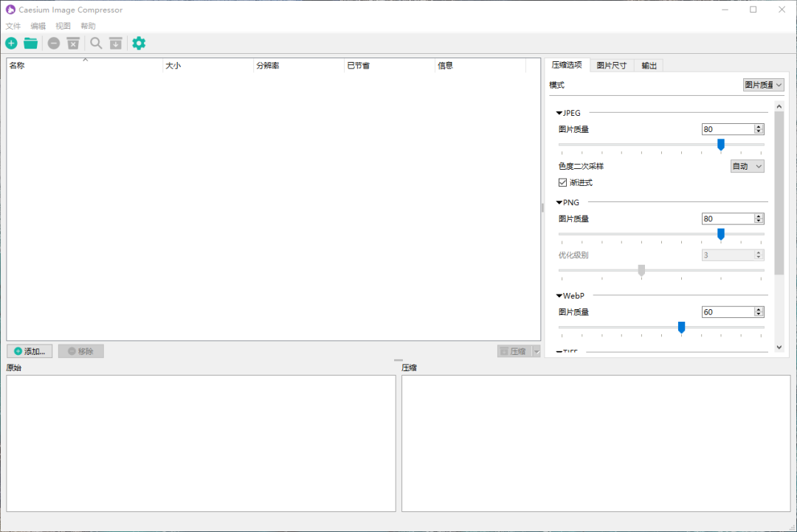
Task: Click the options panel scrollbar down arrow
Action: (x=779, y=348)
